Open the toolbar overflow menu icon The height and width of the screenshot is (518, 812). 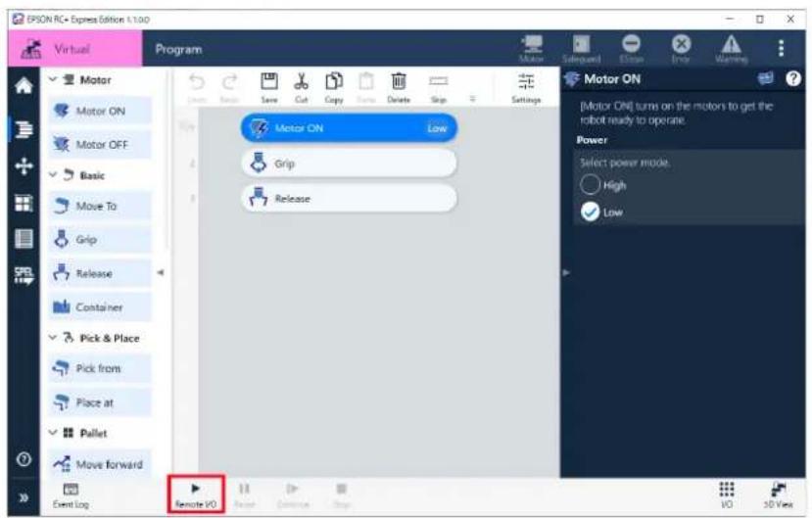click(472, 98)
